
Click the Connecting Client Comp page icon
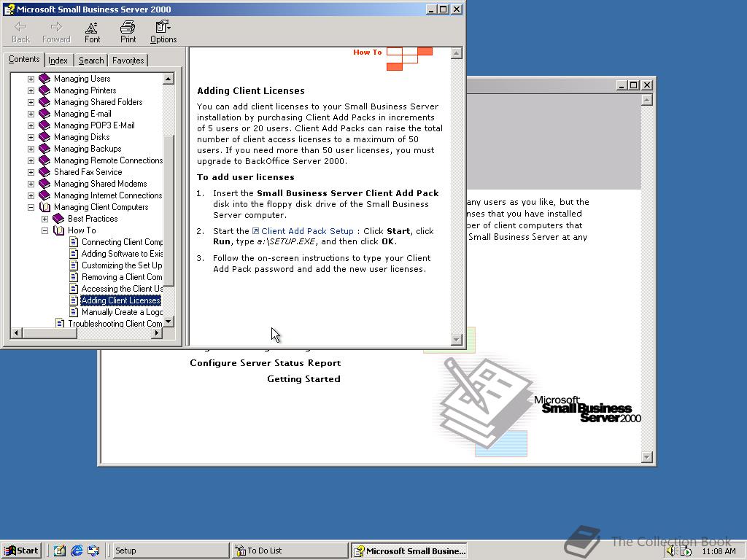pos(74,242)
